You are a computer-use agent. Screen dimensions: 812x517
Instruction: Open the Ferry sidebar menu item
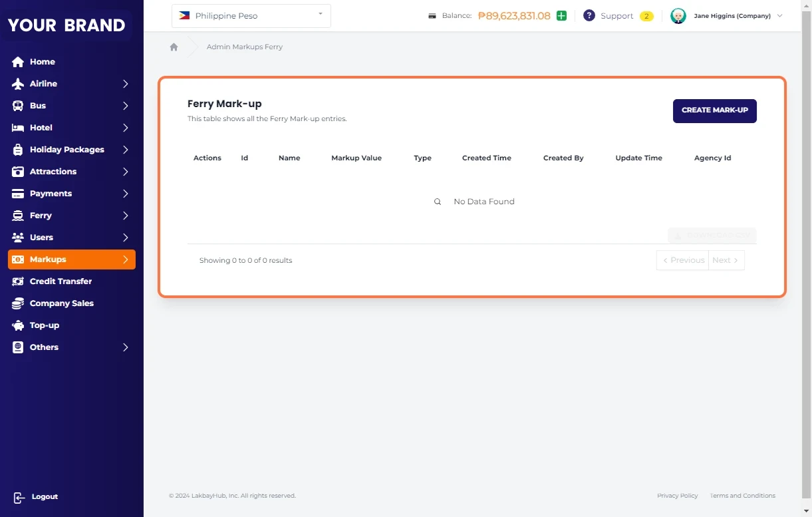click(x=41, y=216)
